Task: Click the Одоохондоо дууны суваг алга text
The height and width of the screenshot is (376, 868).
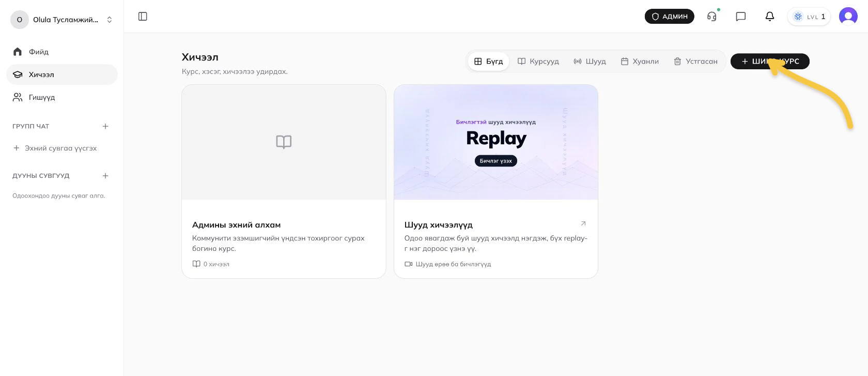Action: 59,196
